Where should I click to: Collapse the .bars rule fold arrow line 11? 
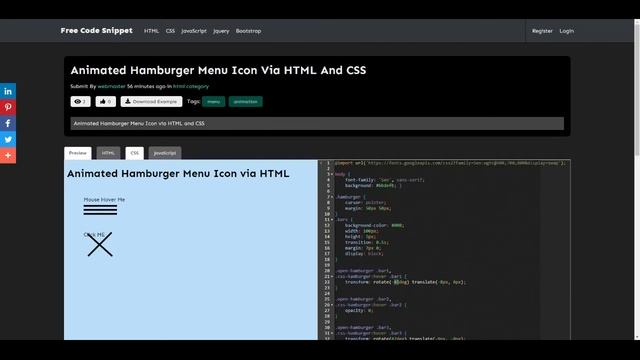click(x=332, y=220)
